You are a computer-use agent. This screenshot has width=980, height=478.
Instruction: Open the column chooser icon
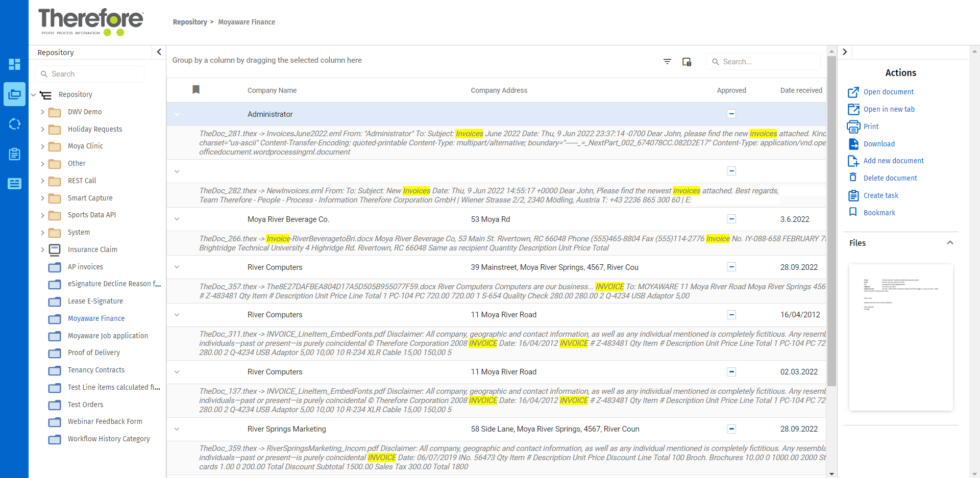(x=687, y=62)
